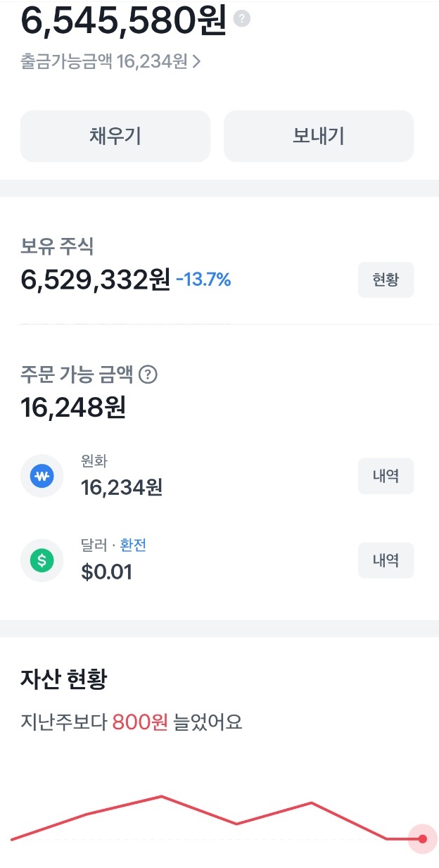Select the 원화 16,234원 row
The height and width of the screenshot is (868, 439).
[217, 477]
